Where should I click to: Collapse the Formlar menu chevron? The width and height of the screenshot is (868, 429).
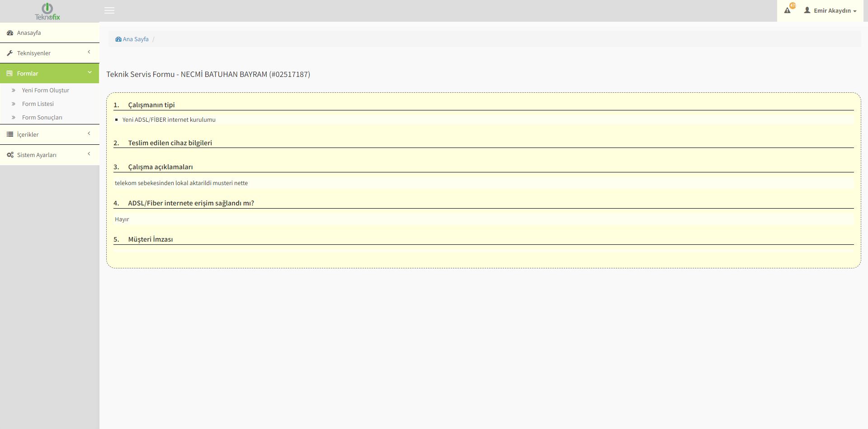coord(89,72)
